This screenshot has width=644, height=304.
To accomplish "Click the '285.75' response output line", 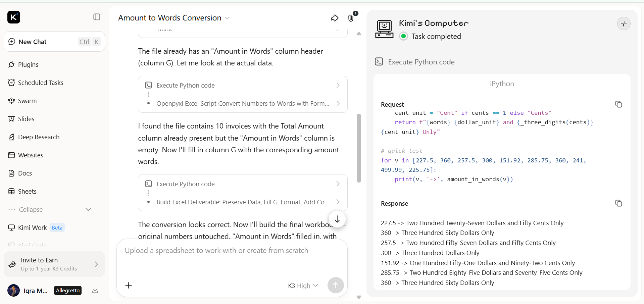I will point(482,273).
